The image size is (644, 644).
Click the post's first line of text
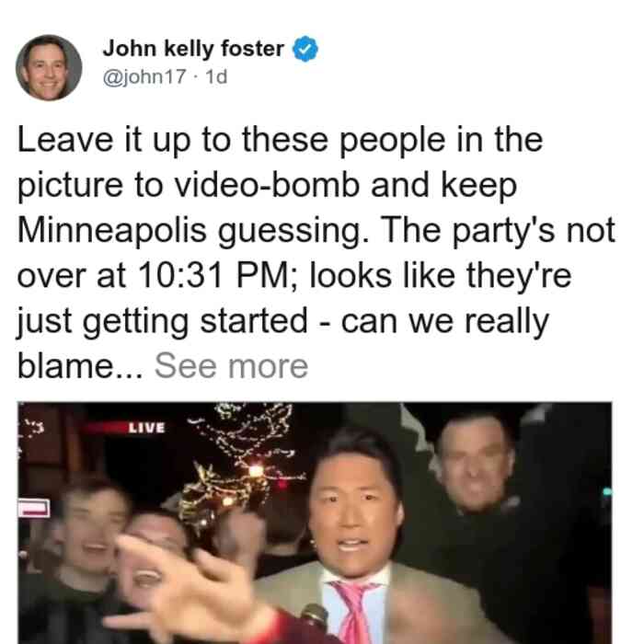coord(280,141)
